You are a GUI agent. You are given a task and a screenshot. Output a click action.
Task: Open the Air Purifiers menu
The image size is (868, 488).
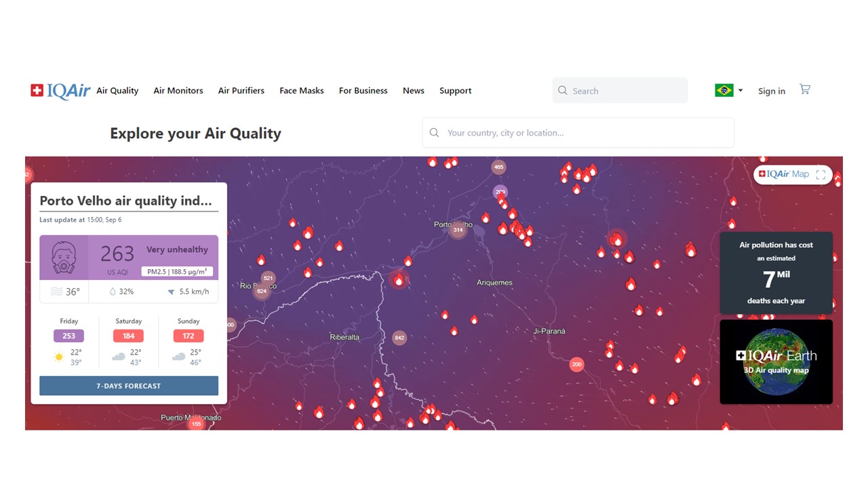[x=241, y=91]
